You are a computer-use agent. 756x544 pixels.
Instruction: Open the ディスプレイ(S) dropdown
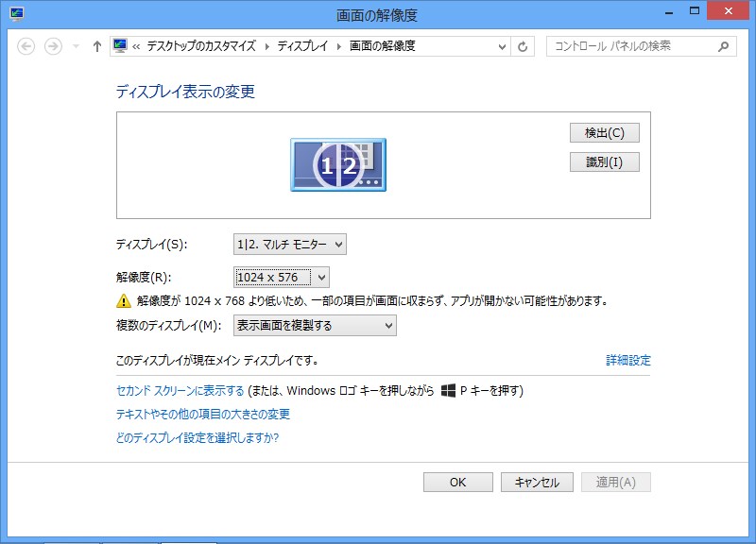tap(290, 245)
